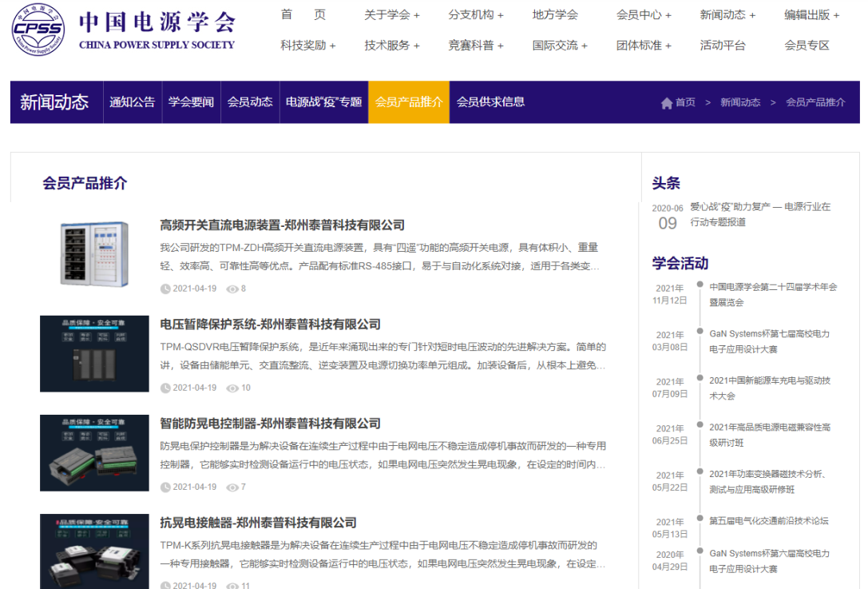Click the 头条 sidebar heading

tap(666, 183)
